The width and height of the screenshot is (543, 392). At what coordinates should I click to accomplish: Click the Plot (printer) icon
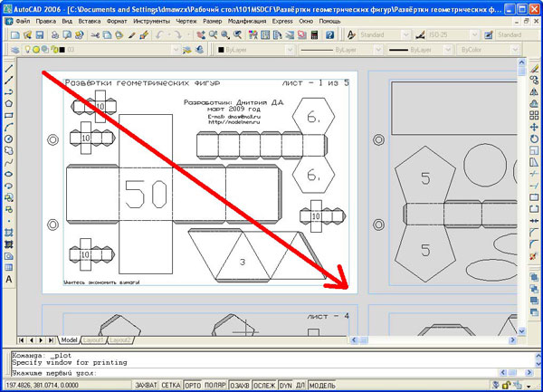coord(54,35)
